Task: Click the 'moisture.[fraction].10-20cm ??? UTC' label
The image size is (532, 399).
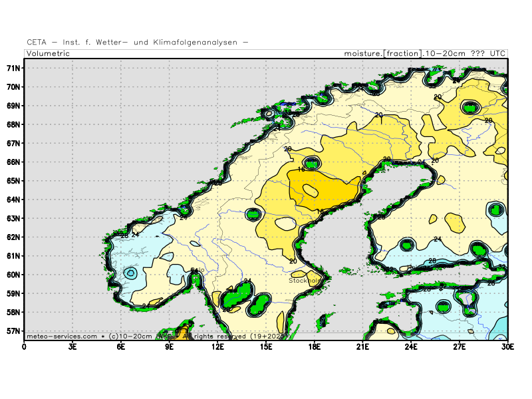Action: click(x=425, y=54)
